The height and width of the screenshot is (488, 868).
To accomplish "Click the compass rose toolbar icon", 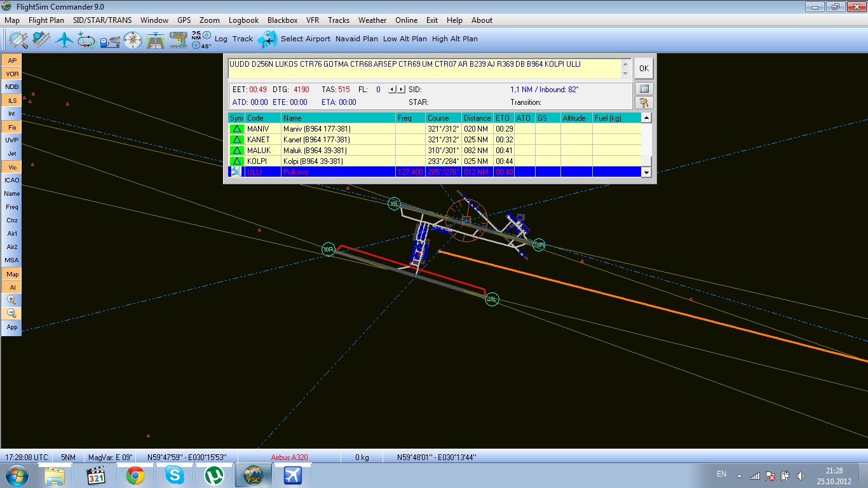I will (133, 40).
